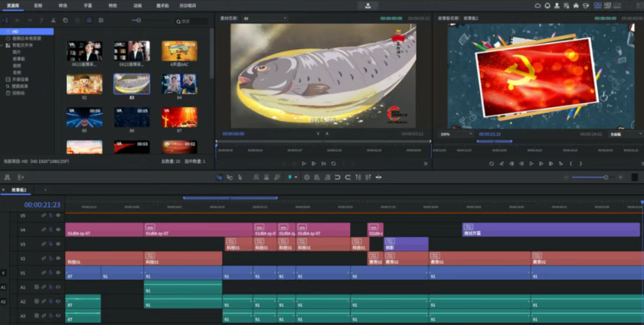
Task: Hide the V4 track with eye icon
Action: point(58,230)
